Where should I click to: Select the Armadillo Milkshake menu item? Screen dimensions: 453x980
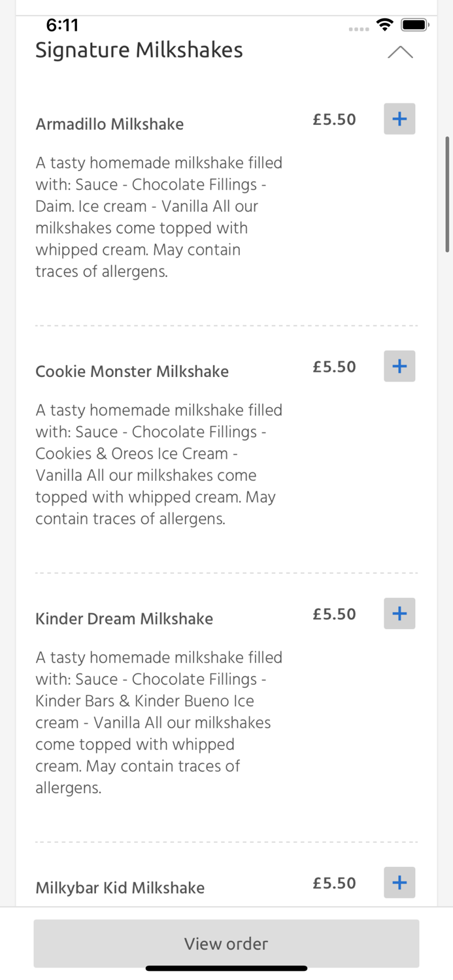tap(109, 124)
